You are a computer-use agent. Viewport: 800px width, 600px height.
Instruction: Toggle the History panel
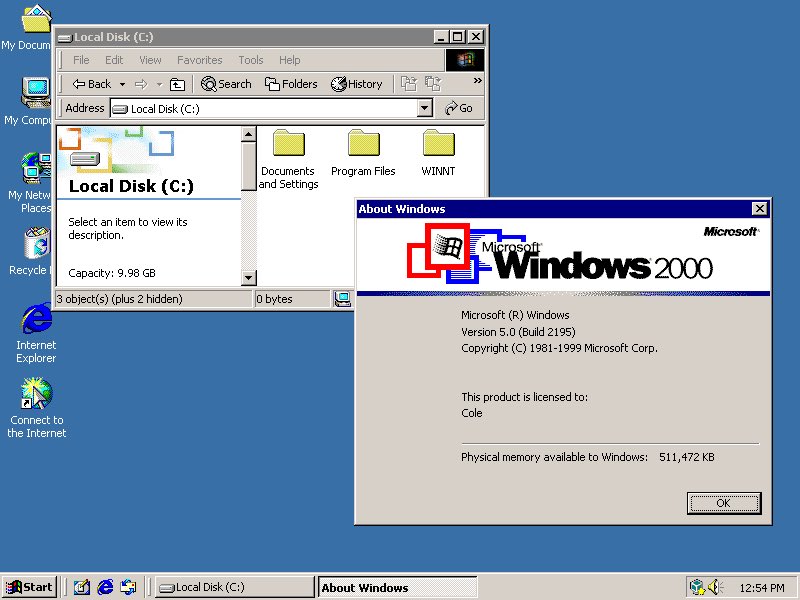[x=357, y=84]
